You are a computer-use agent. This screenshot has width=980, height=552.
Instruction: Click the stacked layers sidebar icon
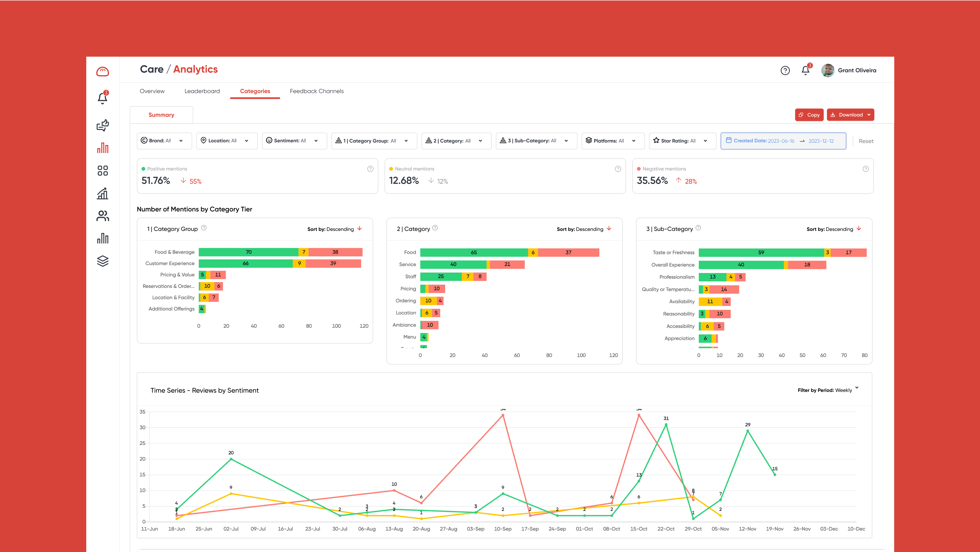(102, 261)
